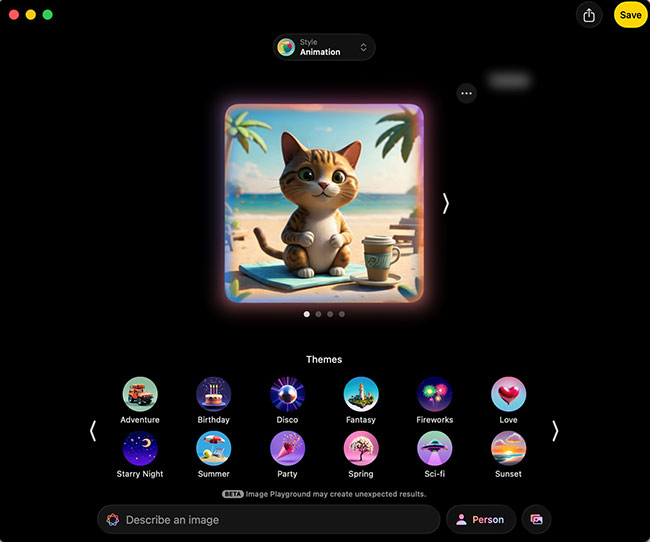Select the Fireworks theme icon

[434, 394]
